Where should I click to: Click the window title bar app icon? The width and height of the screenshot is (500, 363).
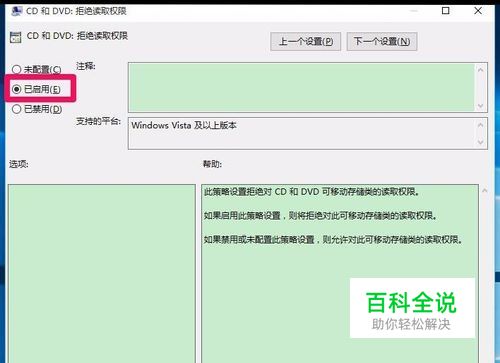pos(16,11)
